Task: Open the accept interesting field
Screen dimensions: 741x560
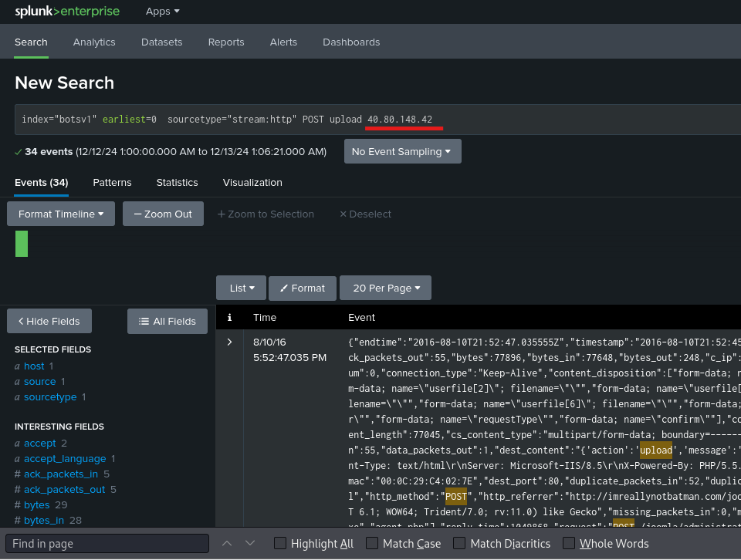Action: pos(39,444)
